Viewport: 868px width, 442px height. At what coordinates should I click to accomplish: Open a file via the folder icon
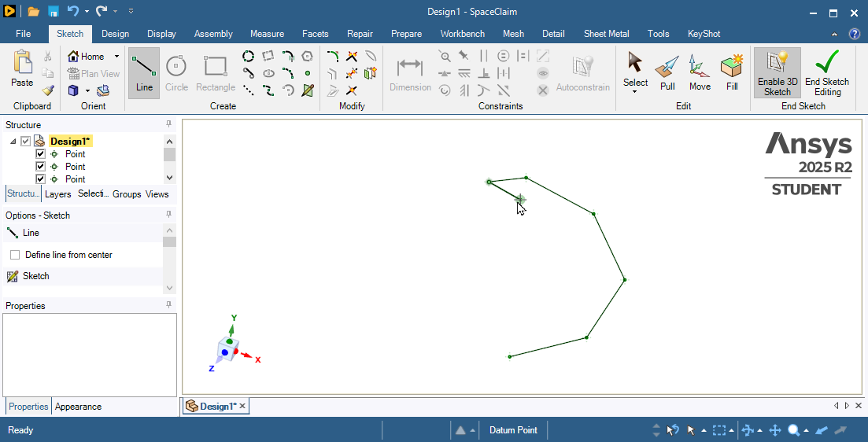coord(33,11)
